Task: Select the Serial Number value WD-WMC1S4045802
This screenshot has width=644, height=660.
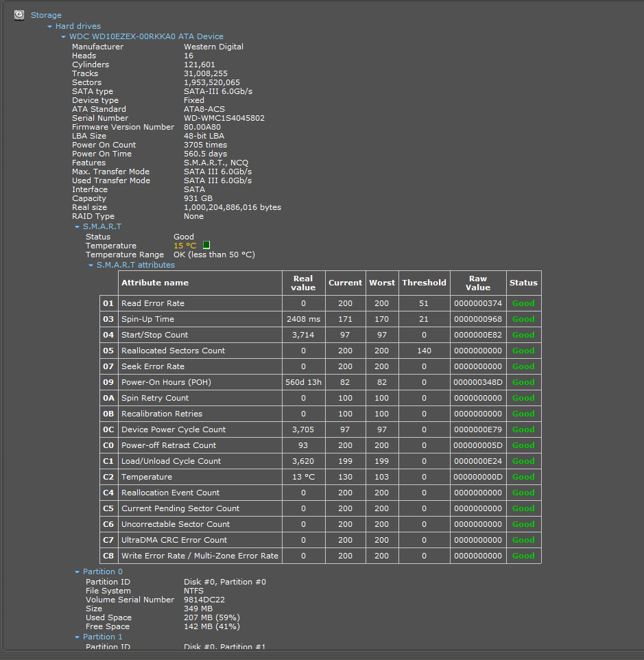Action: [x=224, y=118]
